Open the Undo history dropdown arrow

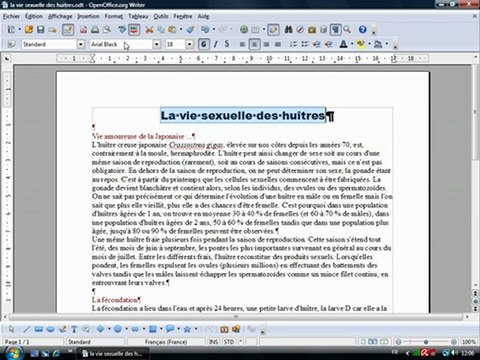214,30
